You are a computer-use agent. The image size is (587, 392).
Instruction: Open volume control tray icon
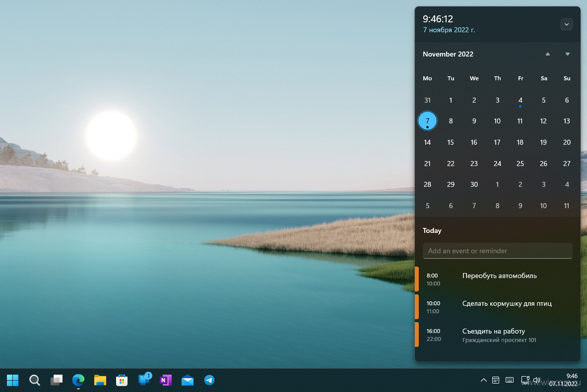pyautogui.click(x=536, y=380)
